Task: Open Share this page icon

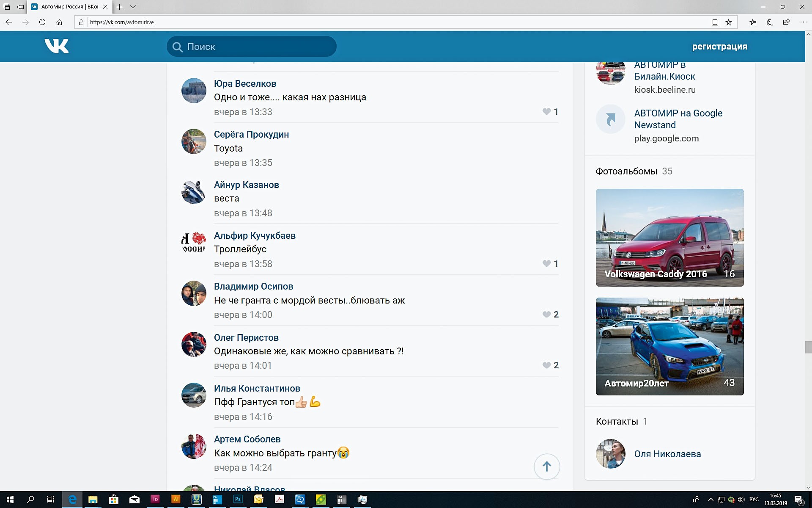Action: [x=786, y=22]
